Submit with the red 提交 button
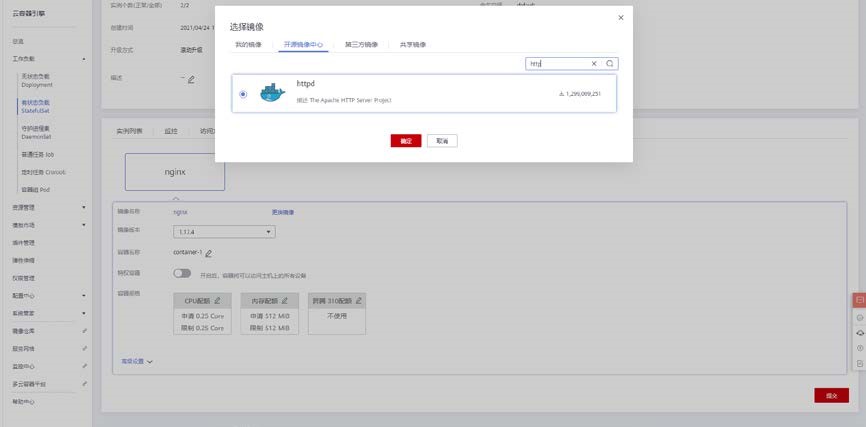This screenshot has height=427, width=866. pos(831,396)
